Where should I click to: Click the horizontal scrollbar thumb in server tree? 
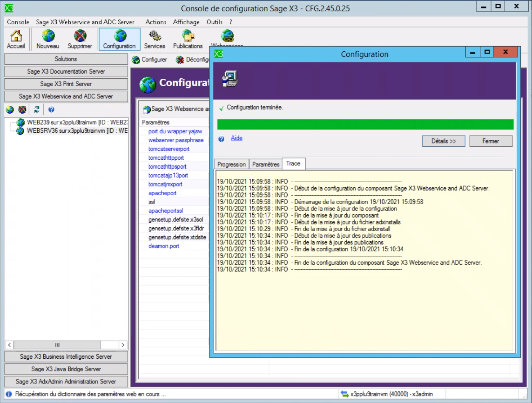click(57, 345)
